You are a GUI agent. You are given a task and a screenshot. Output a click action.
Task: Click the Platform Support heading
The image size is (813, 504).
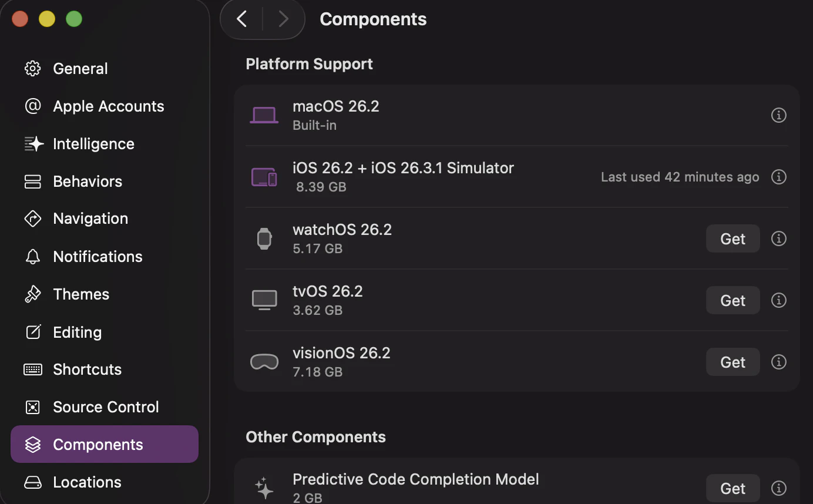tap(309, 64)
